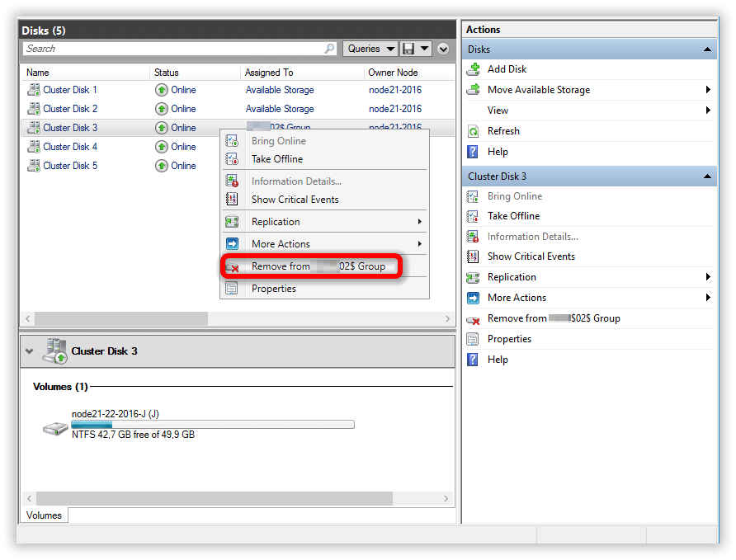The image size is (736, 560).
Task: Click the node21-2016 owner link for Disk 1
Action: (x=394, y=90)
